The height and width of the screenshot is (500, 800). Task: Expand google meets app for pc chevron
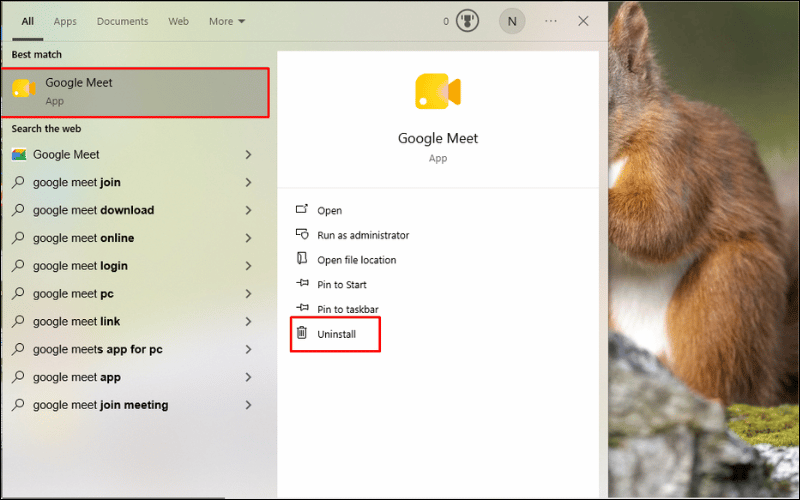(x=248, y=349)
